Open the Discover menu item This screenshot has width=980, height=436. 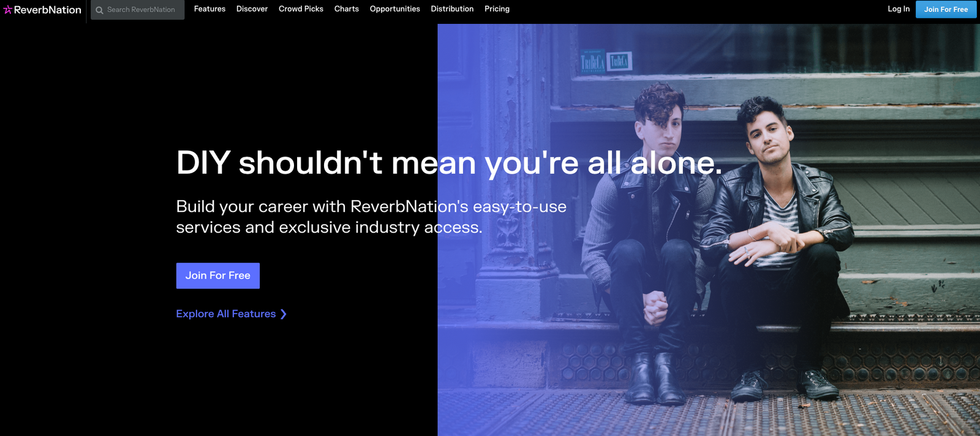tap(252, 9)
